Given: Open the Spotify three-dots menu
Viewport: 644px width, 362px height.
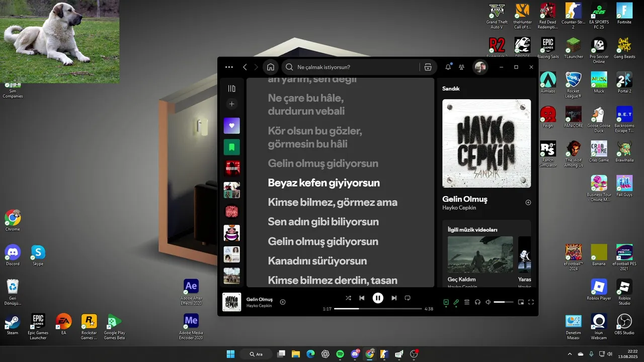Looking at the screenshot, I should point(229,67).
